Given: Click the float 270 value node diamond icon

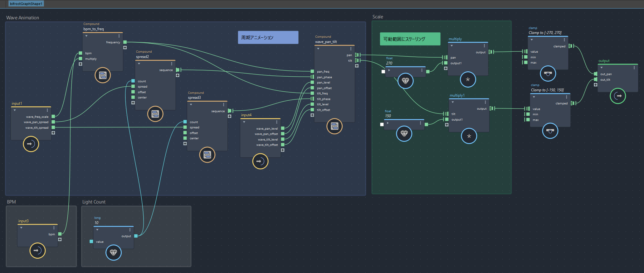Looking at the screenshot, I should [406, 81].
